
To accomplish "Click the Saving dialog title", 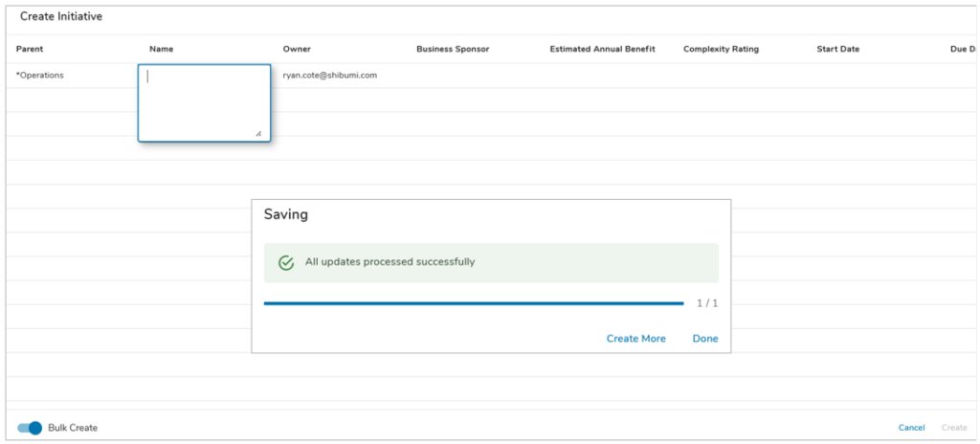I will [x=285, y=214].
